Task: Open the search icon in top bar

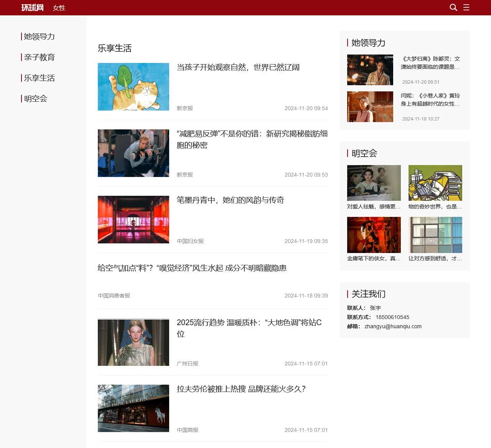Action: coord(453,7)
